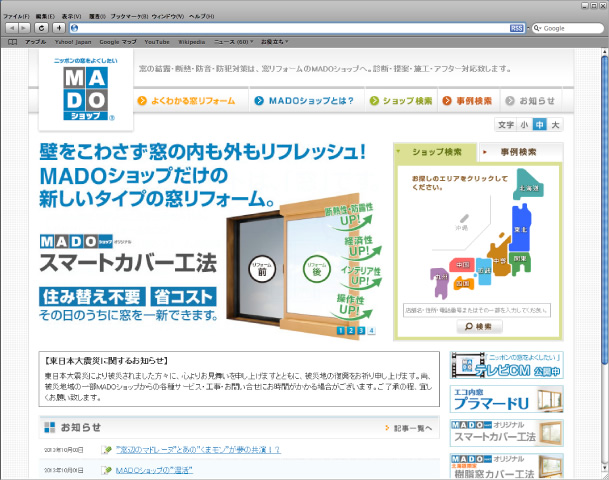Open the 履歴 menu
Image resolution: width=609 pixels, height=480 pixels.
click(x=97, y=16)
